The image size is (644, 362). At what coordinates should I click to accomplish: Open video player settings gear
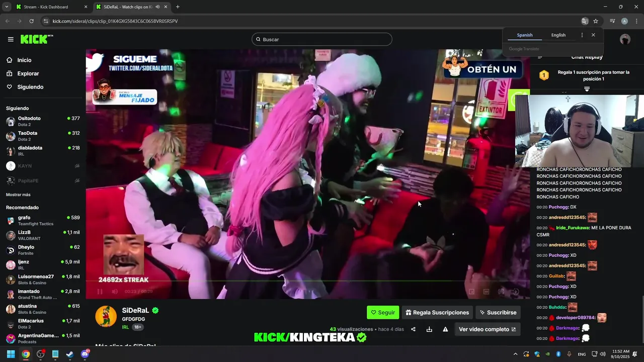click(x=516, y=292)
